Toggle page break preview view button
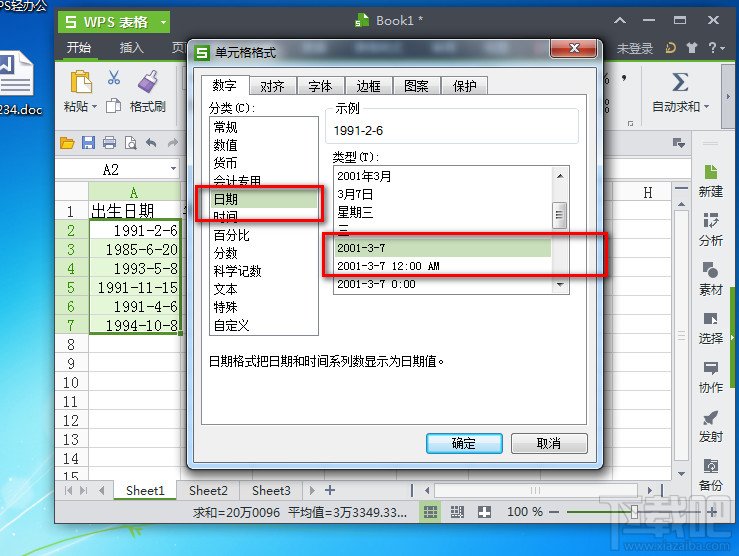The width and height of the screenshot is (739, 556). (457, 512)
